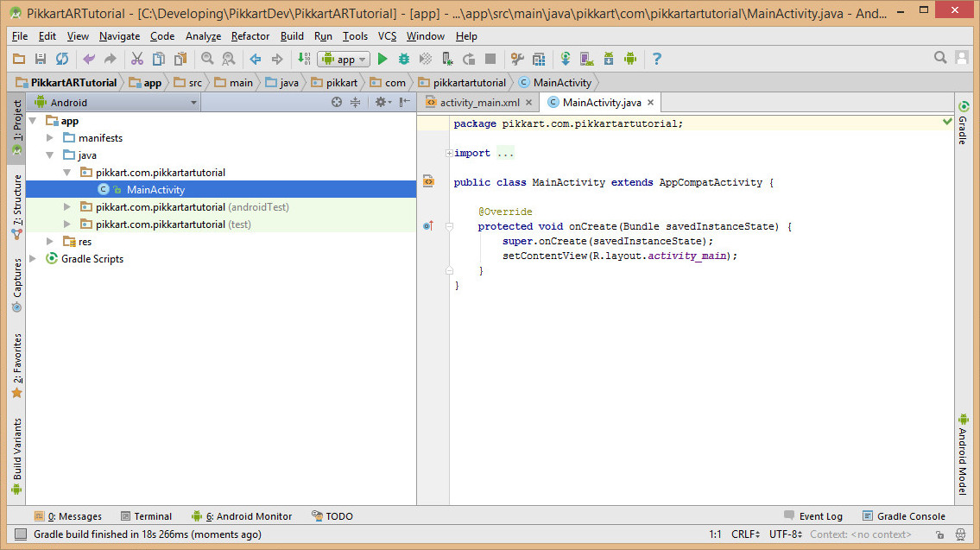This screenshot has height=550, width=980.
Task: Expand the folded import statements
Action: (449, 153)
